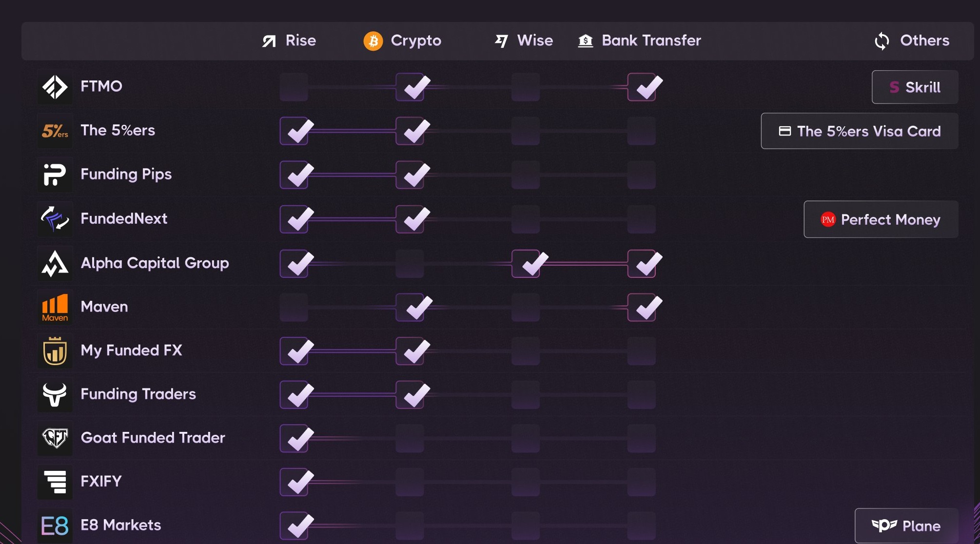The image size is (980, 544).
Task: Click the Goat Funded Trader logo
Action: coord(55,438)
